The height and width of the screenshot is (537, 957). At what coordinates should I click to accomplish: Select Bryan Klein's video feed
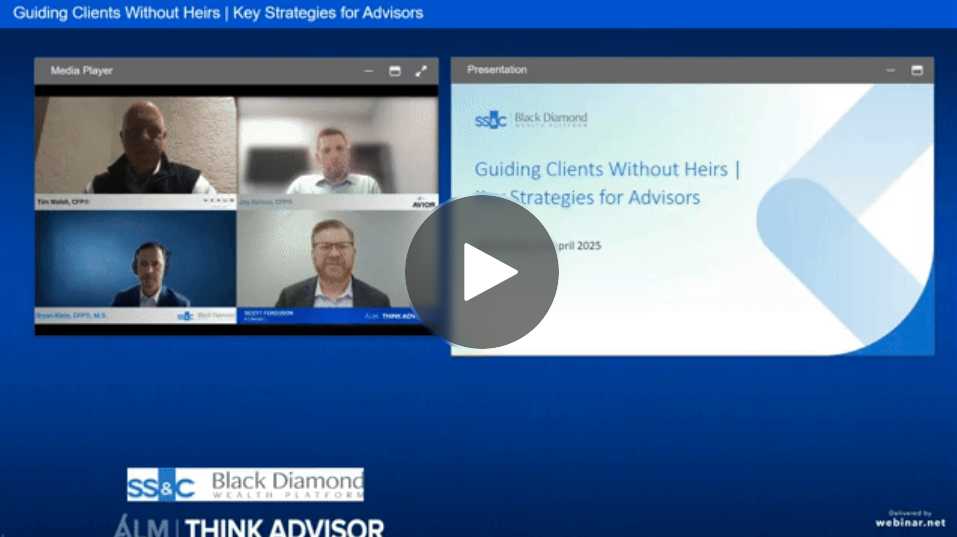135,265
